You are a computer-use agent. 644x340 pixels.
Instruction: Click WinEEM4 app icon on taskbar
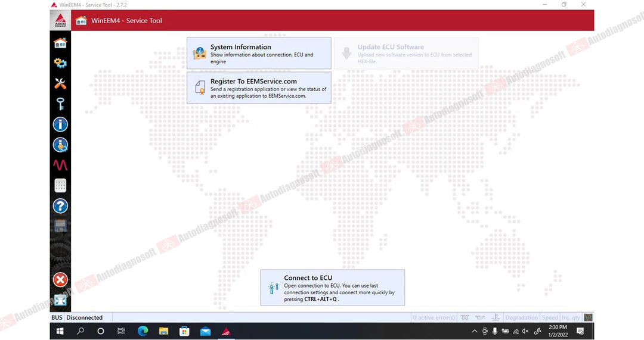tap(226, 331)
